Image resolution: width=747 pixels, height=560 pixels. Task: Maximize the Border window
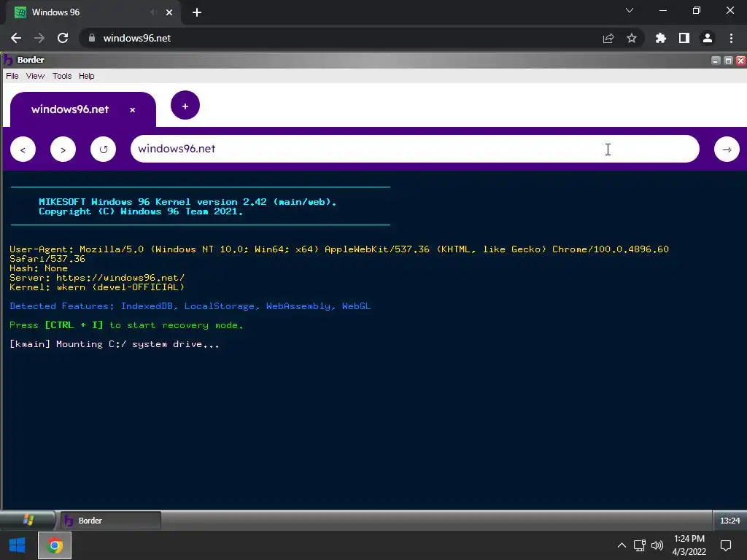[x=728, y=61]
